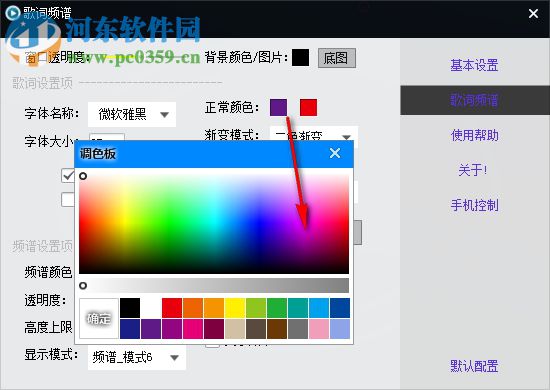Click 默认配置 to restore defaults

[474, 366]
